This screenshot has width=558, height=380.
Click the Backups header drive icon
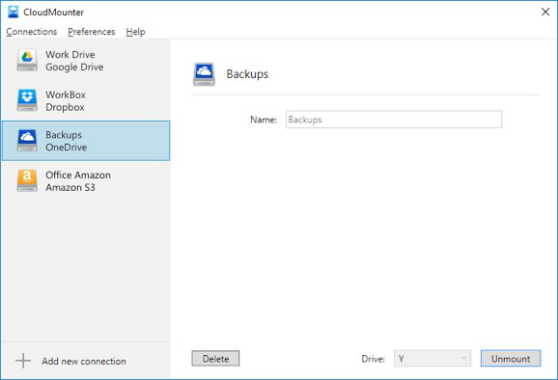(204, 74)
